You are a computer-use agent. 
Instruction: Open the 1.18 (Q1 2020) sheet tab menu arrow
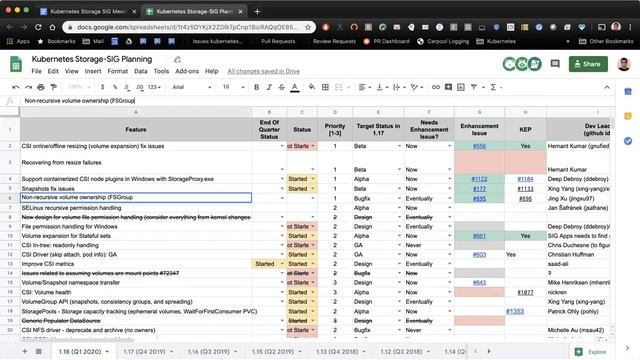click(x=107, y=351)
